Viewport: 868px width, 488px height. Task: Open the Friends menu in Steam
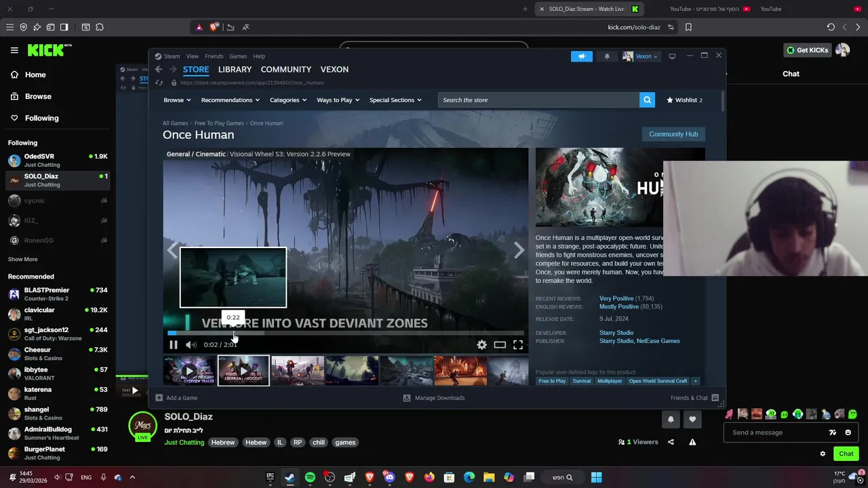tap(214, 56)
